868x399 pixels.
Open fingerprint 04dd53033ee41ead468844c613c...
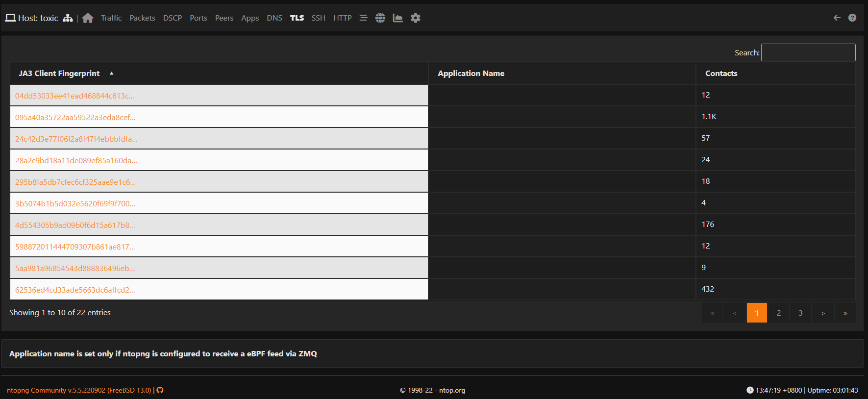coord(74,96)
